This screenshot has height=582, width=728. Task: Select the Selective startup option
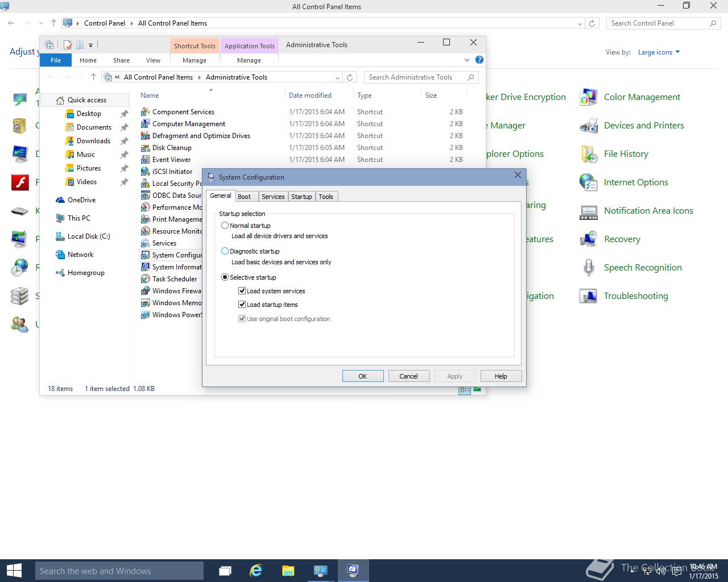click(x=225, y=277)
